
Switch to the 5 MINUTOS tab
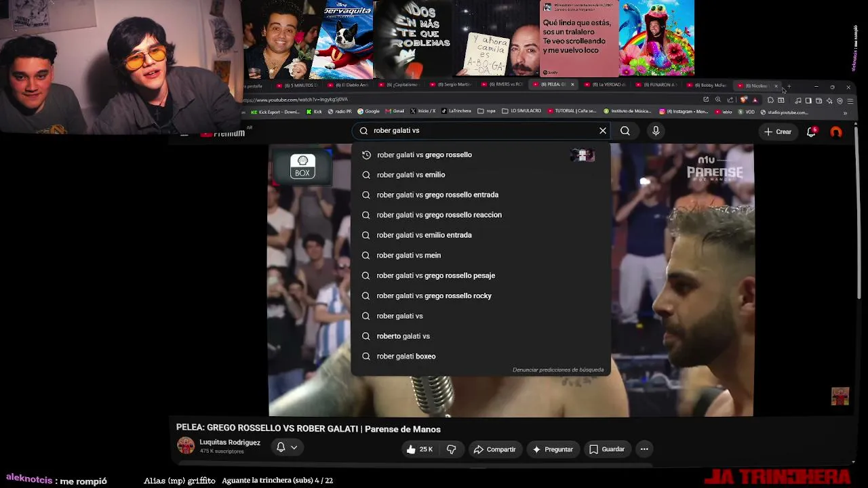tap(298, 85)
